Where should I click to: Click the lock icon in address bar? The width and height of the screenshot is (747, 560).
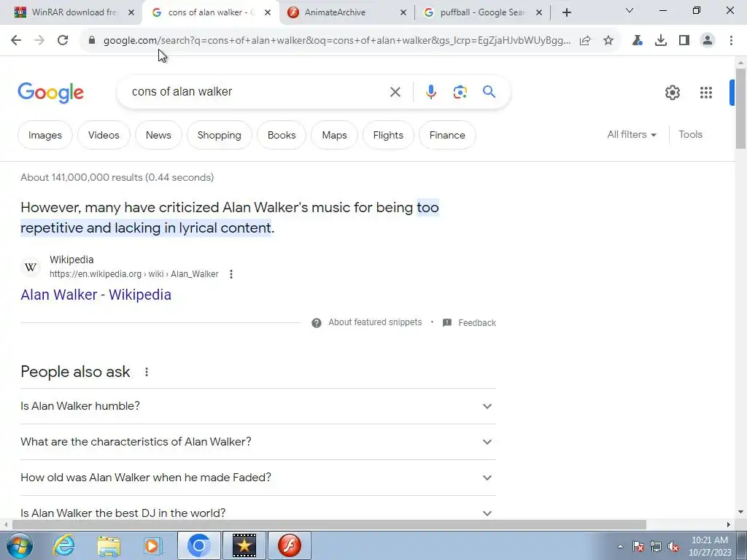(92, 41)
